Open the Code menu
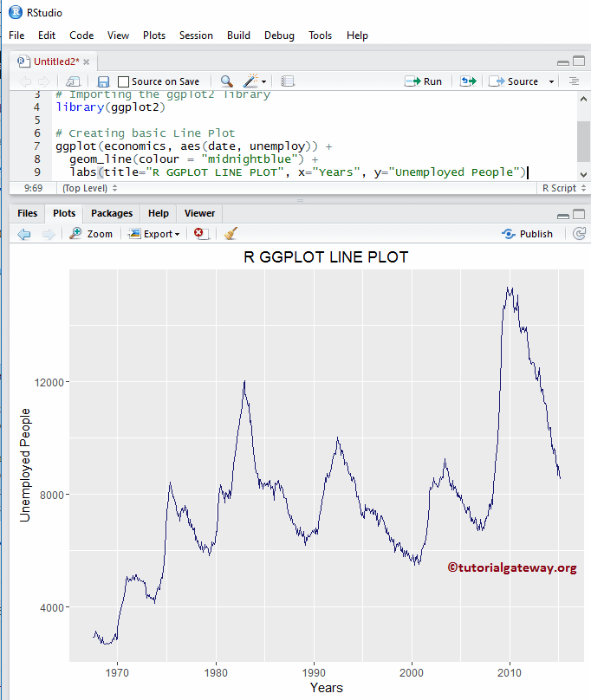Image resolution: width=591 pixels, height=700 pixels. point(81,36)
